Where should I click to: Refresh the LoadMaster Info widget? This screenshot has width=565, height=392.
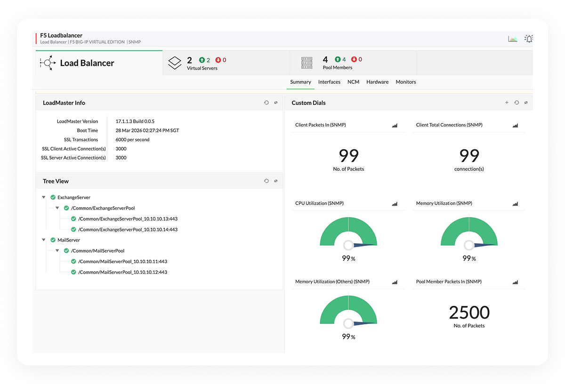[266, 102]
